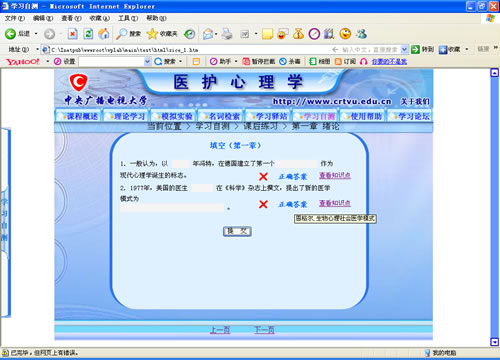Expand the Yahoo search box dropdown
This screenshot has width=500, height=360.
click(147, 61)
